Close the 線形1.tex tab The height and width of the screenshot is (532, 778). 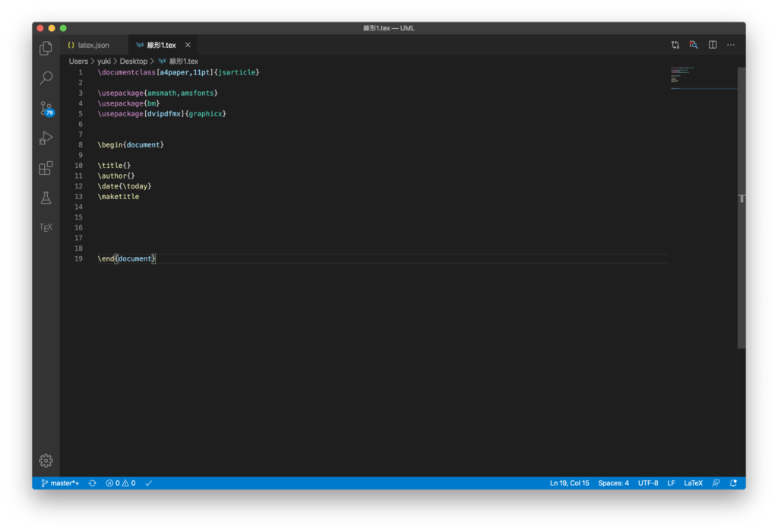(x=188, y=45)
